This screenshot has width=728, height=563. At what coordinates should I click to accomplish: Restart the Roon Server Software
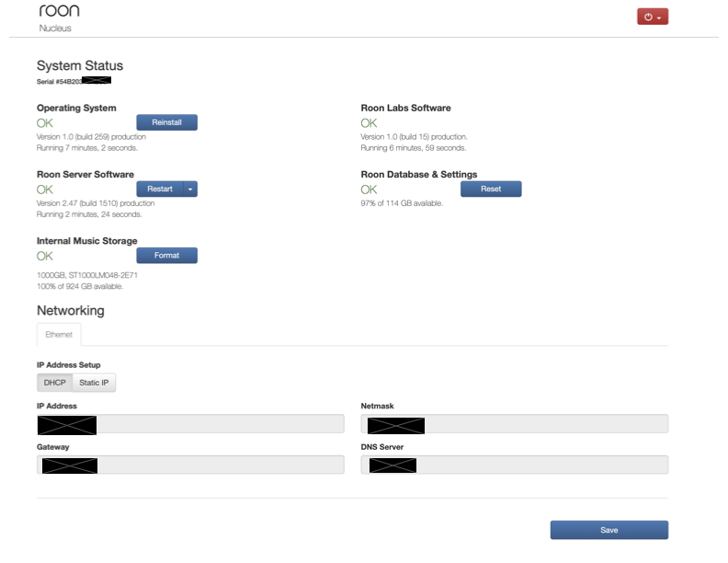click(x=160, y=189)
